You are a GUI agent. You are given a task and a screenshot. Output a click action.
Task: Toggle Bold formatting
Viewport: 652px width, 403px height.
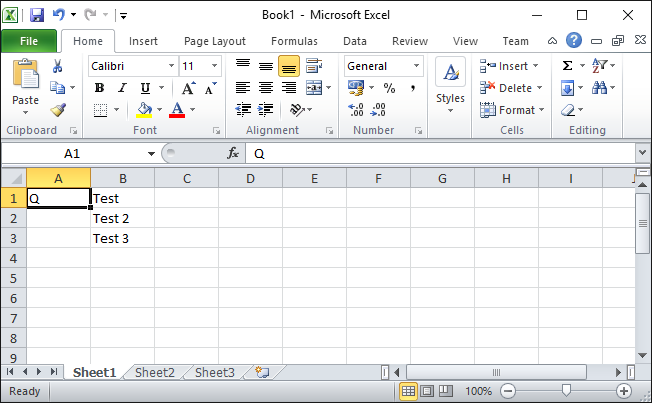[x=99, y=88]
